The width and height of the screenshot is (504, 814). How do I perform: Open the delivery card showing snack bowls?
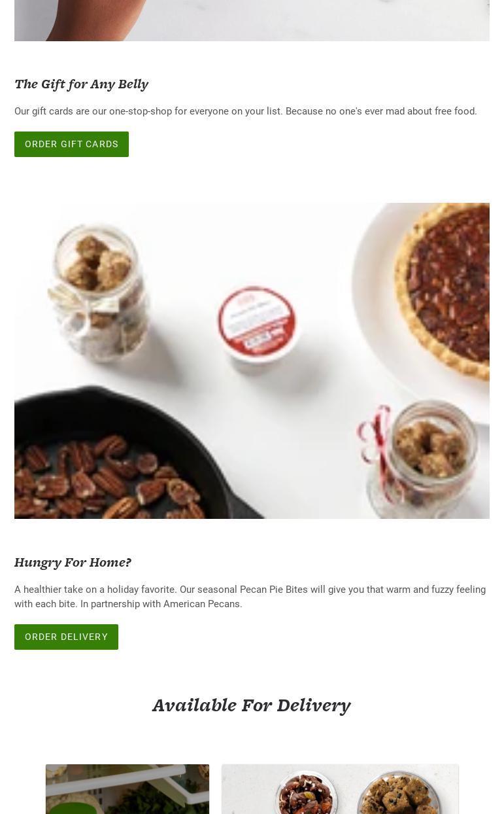tap(340, 789)
